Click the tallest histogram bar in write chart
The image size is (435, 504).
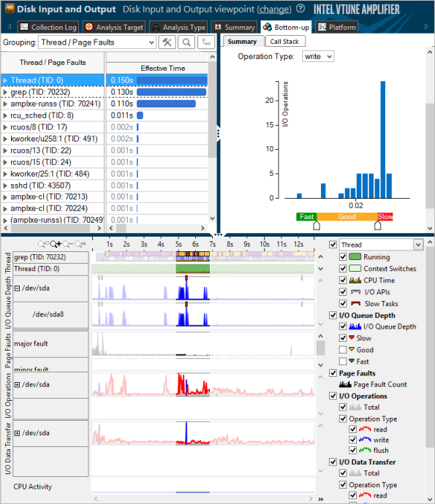pyautogui.click(x=383, y=140)
